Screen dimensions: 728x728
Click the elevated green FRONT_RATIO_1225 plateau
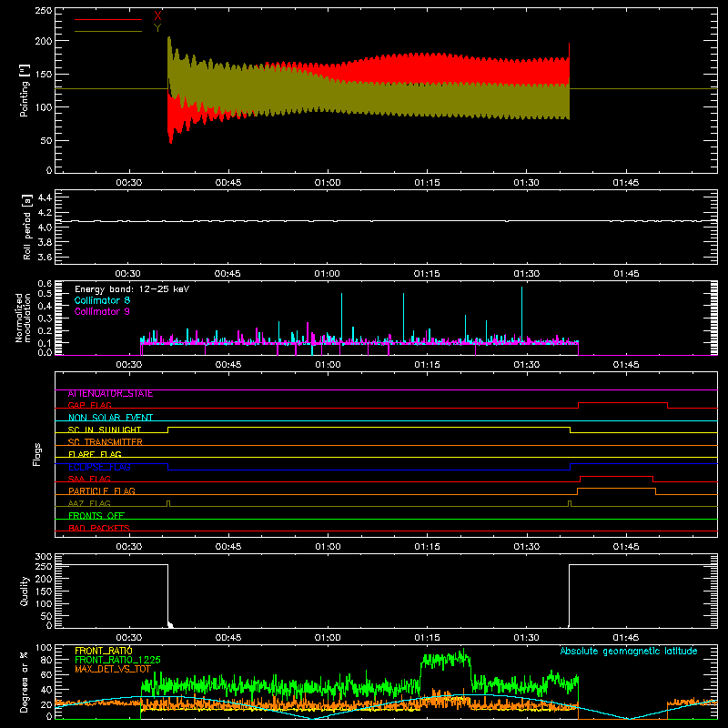click(445, 659)
